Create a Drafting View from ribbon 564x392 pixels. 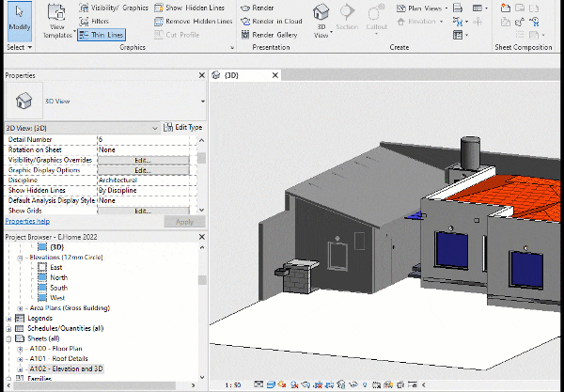[457, 8]
